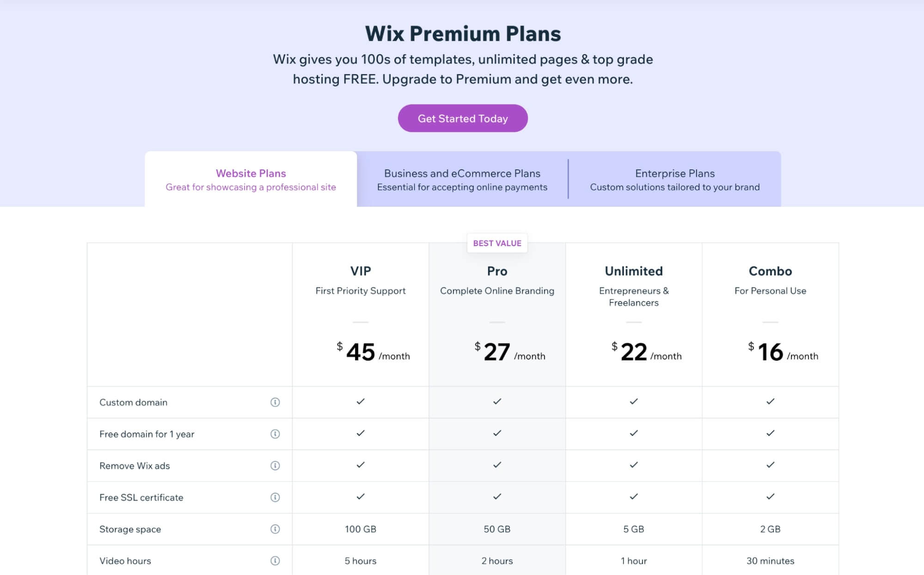Open the Video hours info icon
The width and height of the screenshot is (924, 575).
pyautogui.click(x=275, y=561)
